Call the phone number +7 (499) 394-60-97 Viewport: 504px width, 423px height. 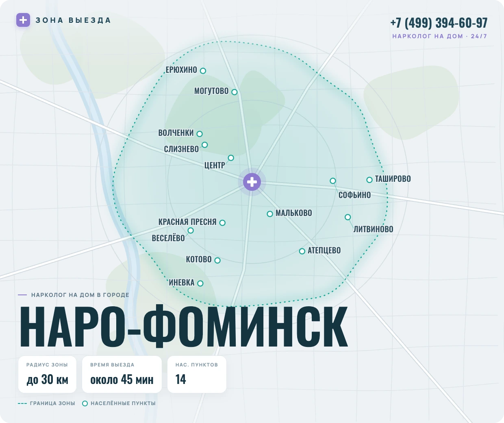[x=439, y=23]
